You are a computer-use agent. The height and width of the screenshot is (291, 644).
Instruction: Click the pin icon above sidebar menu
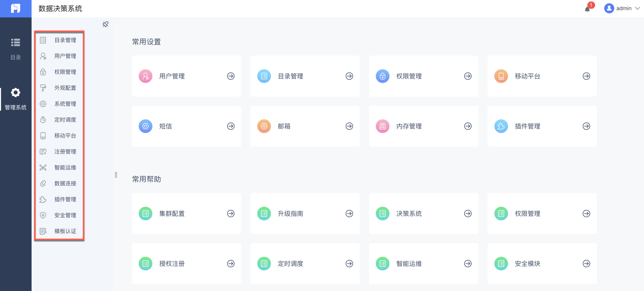tap(105, 24)
